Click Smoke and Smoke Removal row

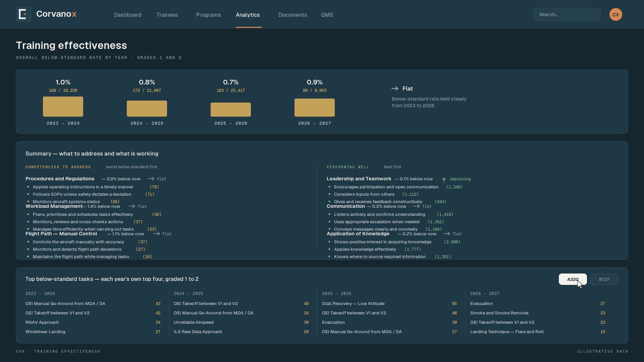[538, 313]
